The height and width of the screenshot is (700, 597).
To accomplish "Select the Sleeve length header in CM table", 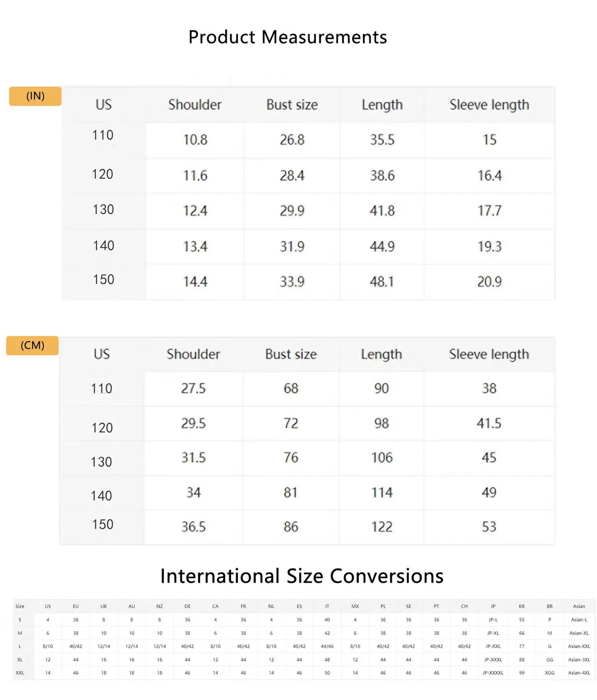I will (489, 354).
